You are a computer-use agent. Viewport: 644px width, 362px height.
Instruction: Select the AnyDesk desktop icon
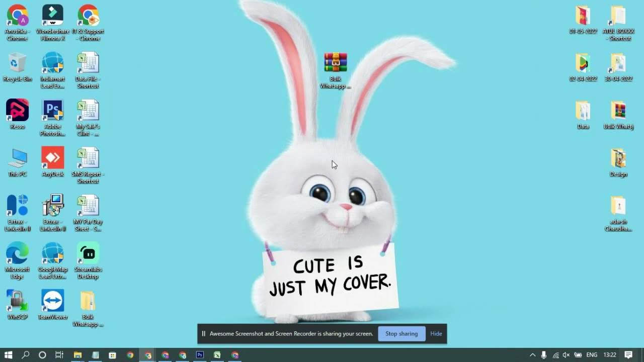pos(53,162)
